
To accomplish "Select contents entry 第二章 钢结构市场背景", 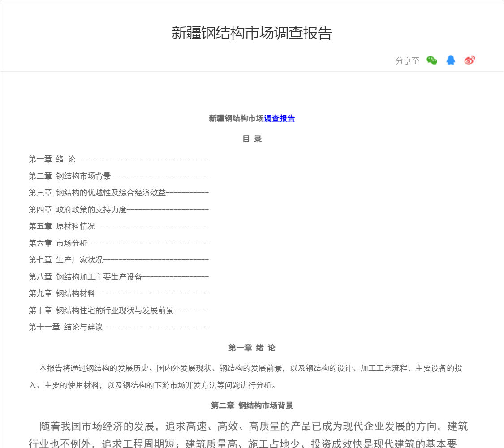I will [x=119, y=176].
